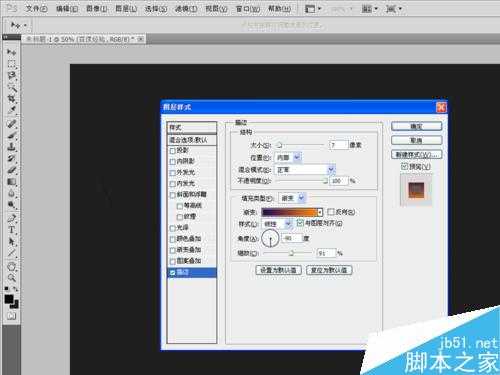This screenshot has width=500, height=375.
Task: Open the gradient picker arrow
Action: 320,212
